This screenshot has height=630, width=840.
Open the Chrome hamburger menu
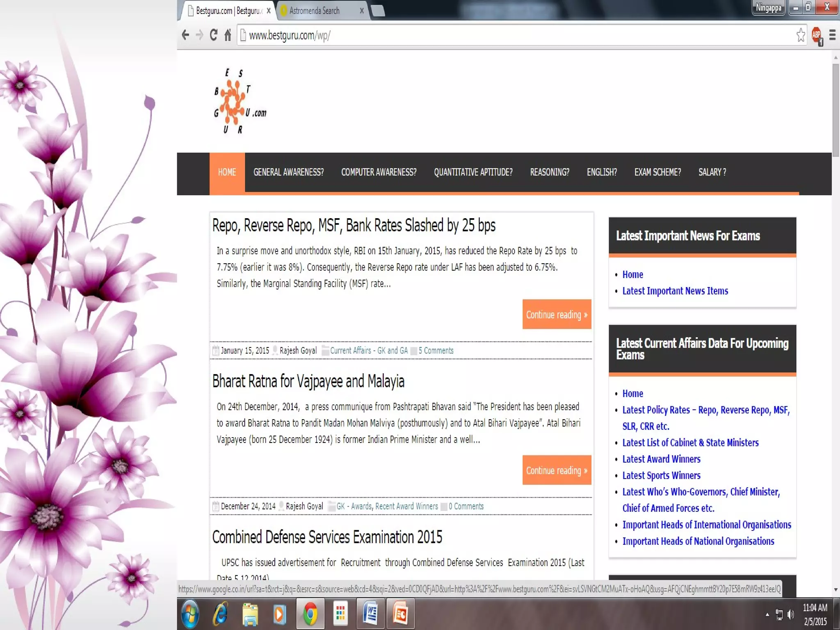point(832,35)
